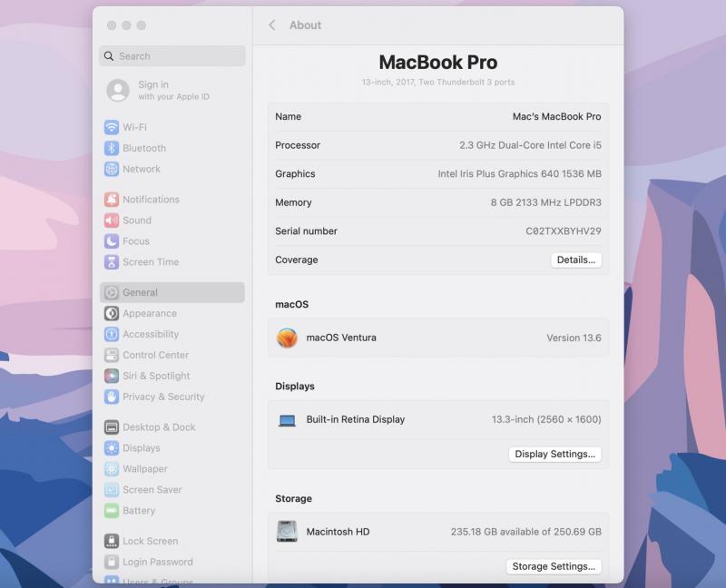The width and height of the screenshot is (726, 588).
Task: Click the Search field in sidebar
Action: click(x=172, y=56)
